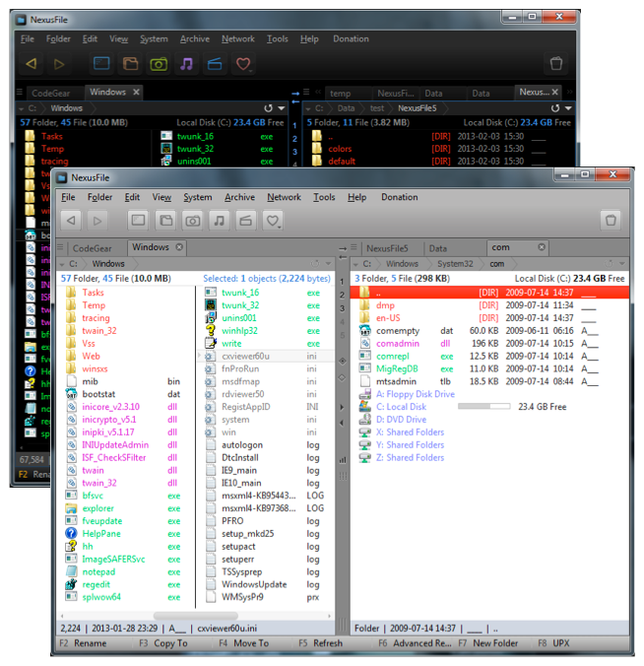The height and width of the screenshot is (666, 644).
Task: Click System32 in front right path bar
Action: pyautogui.click(x=455, y=264)
